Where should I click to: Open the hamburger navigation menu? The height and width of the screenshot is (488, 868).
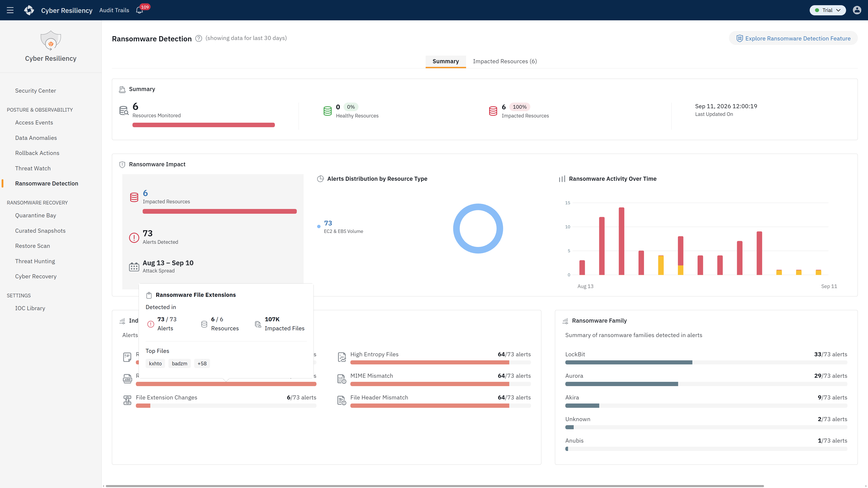coord(10,10)
